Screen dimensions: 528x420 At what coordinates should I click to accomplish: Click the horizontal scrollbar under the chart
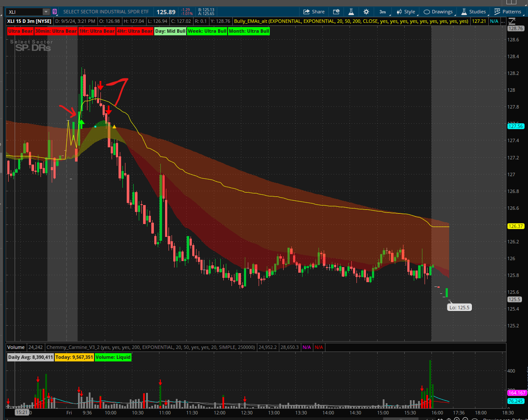(216, 420)
